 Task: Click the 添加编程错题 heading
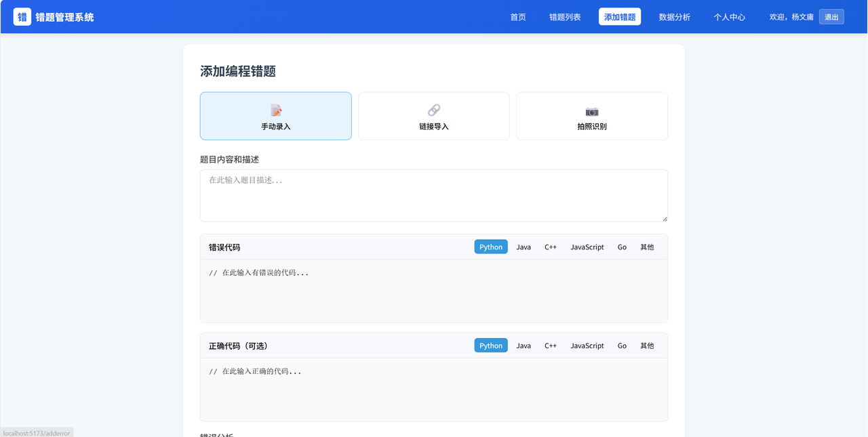[238, 71]
